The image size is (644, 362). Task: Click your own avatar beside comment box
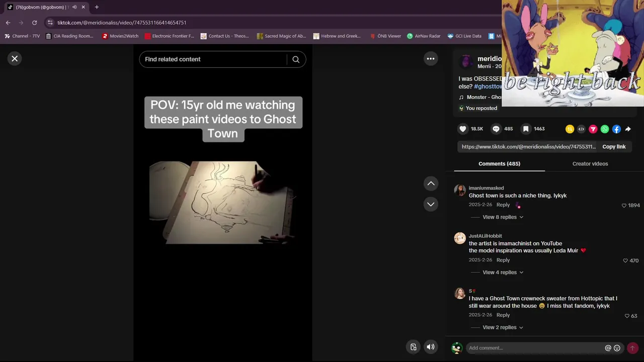coord(457,348)
